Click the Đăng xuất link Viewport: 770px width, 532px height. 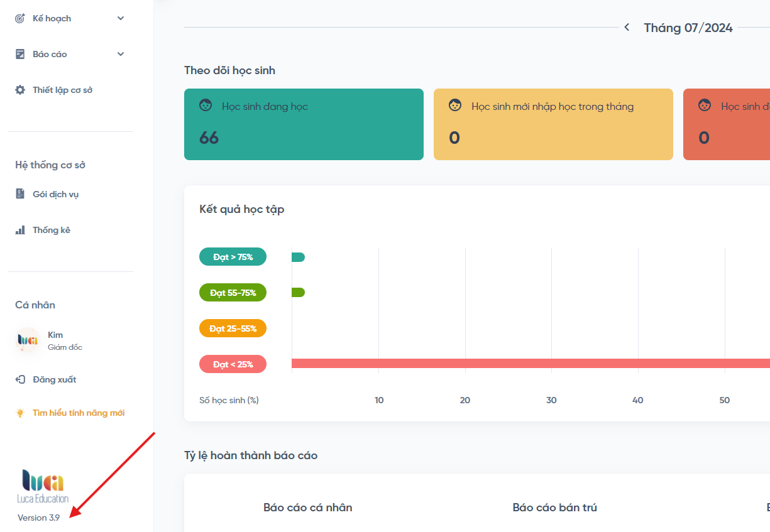pos(54,380)
